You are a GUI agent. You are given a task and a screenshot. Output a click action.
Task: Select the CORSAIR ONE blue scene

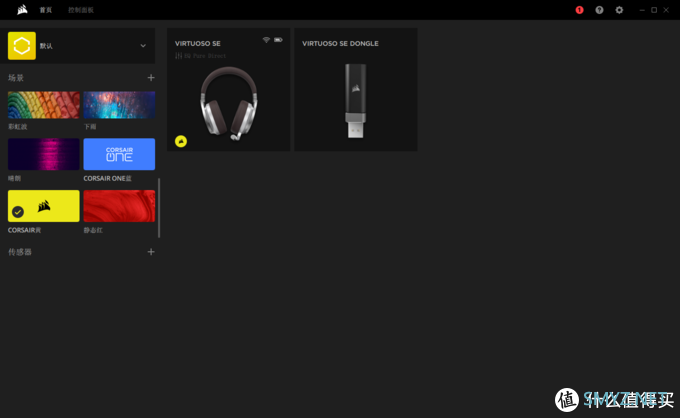point(119,154)
